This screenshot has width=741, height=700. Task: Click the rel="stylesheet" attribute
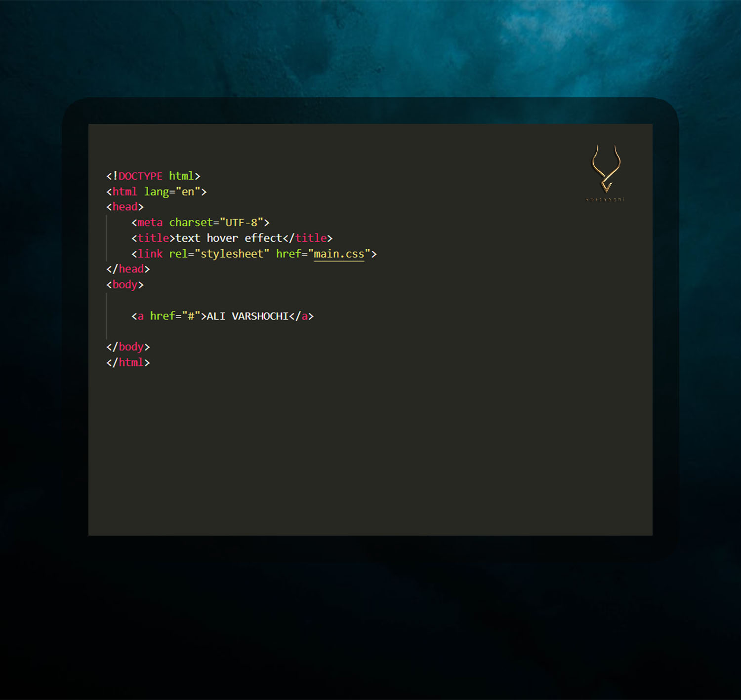(219, 253)
